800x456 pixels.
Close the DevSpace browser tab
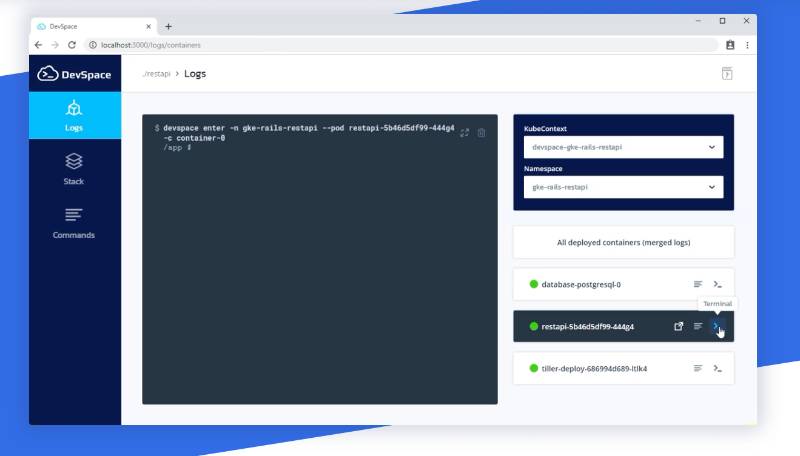pos(148,27)
